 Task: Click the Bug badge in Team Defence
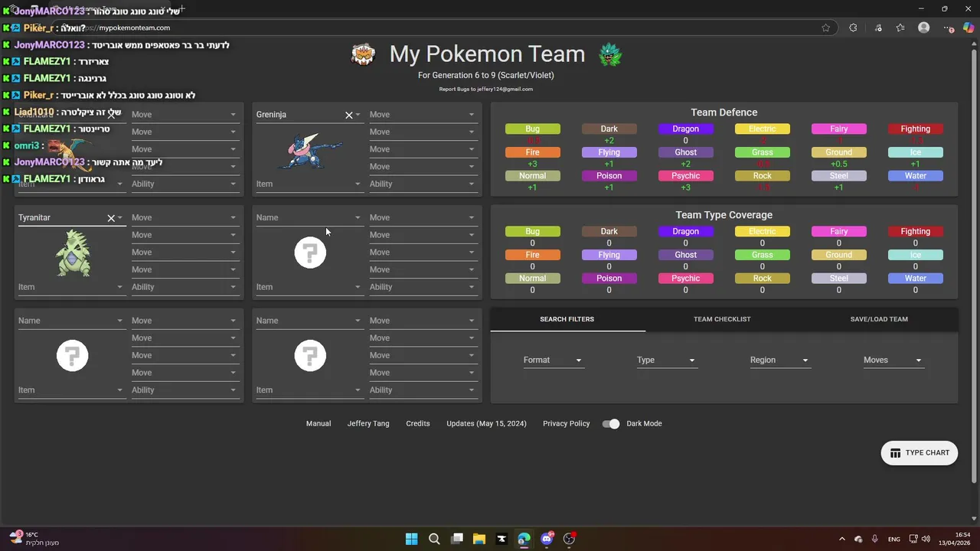click(533, 129)
